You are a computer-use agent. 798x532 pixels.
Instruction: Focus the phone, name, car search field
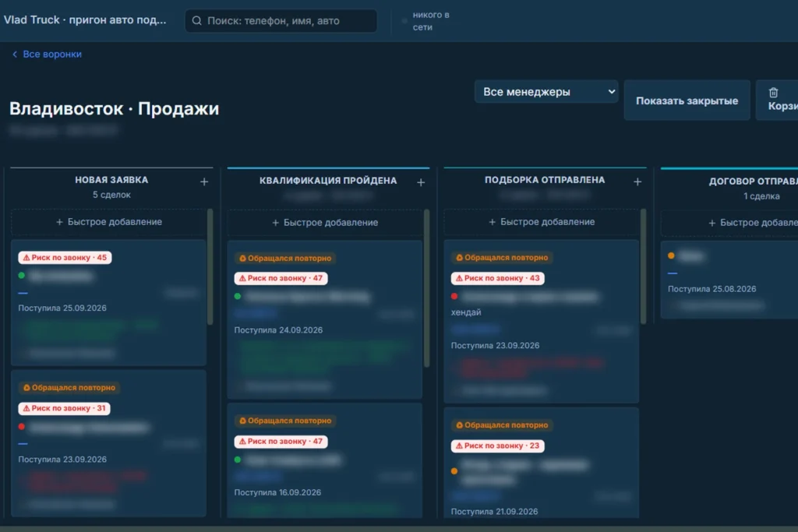coord(281,21)
